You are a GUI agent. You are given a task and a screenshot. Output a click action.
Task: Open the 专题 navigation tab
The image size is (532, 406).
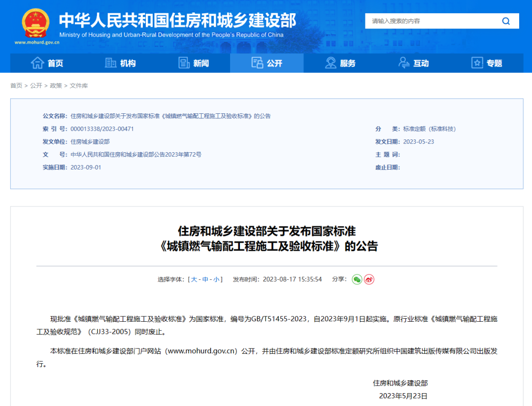click(x=487, y=63)
